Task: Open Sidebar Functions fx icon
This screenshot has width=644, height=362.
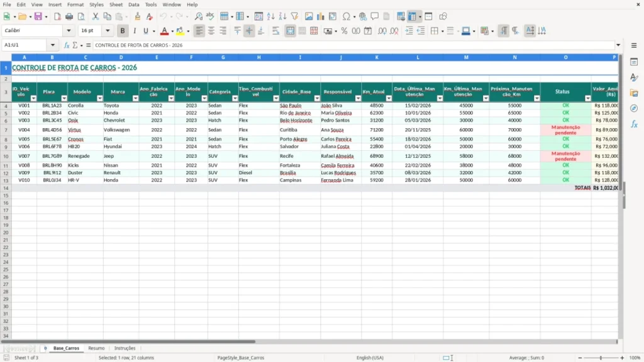Action: [x=634, y=124]
